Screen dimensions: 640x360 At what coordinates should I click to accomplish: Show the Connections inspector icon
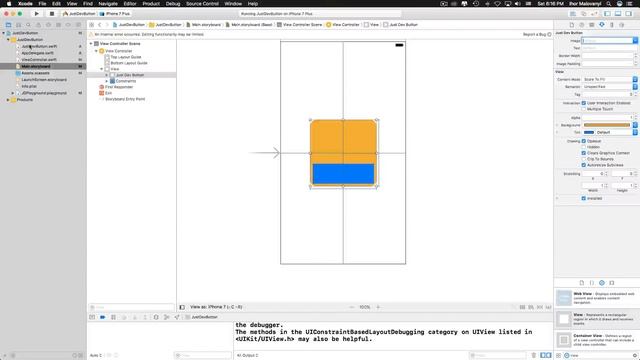tap(622, 25)
